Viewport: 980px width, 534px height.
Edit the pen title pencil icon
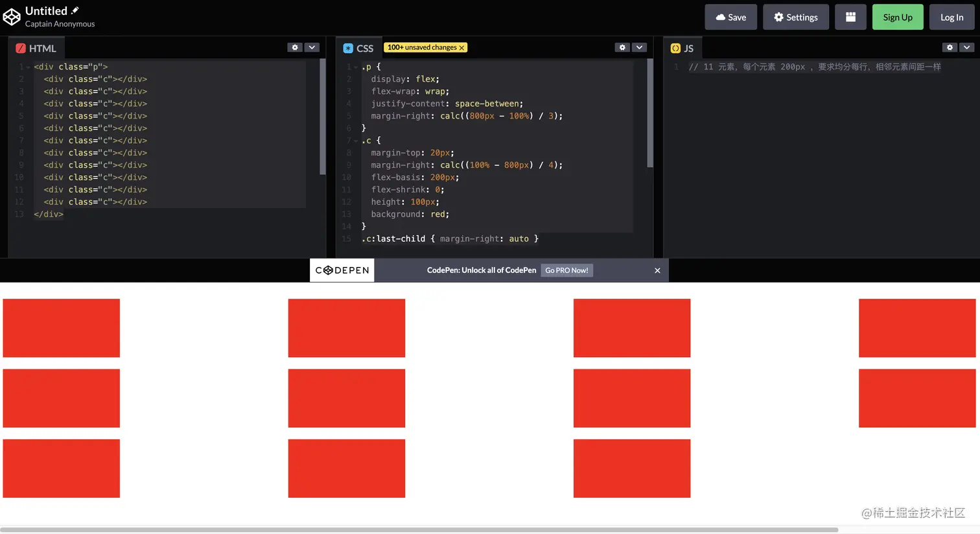coord(75,10)
